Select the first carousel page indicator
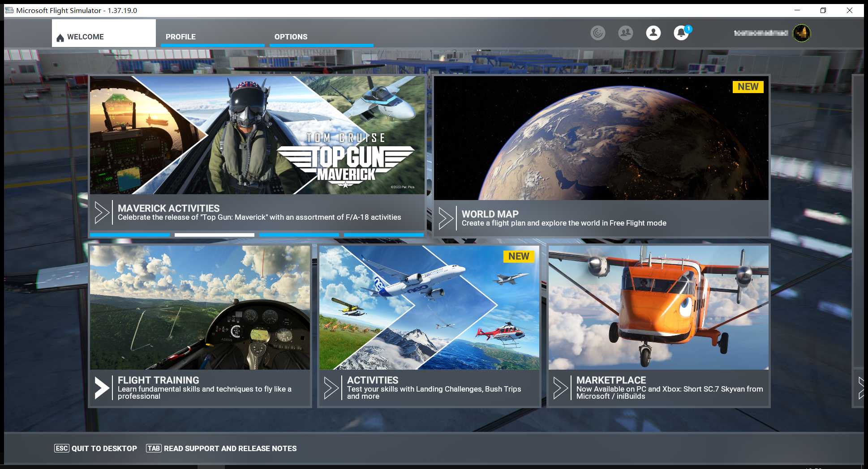Image resolution: width=868 pixels, height=469 pixels. [130, 234]
